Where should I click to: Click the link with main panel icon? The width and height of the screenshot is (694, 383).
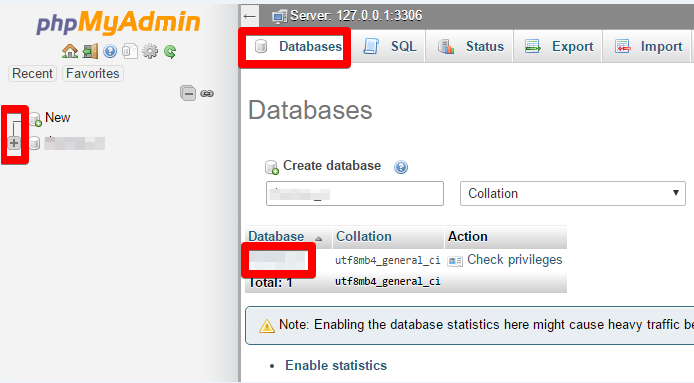point(207,93)
